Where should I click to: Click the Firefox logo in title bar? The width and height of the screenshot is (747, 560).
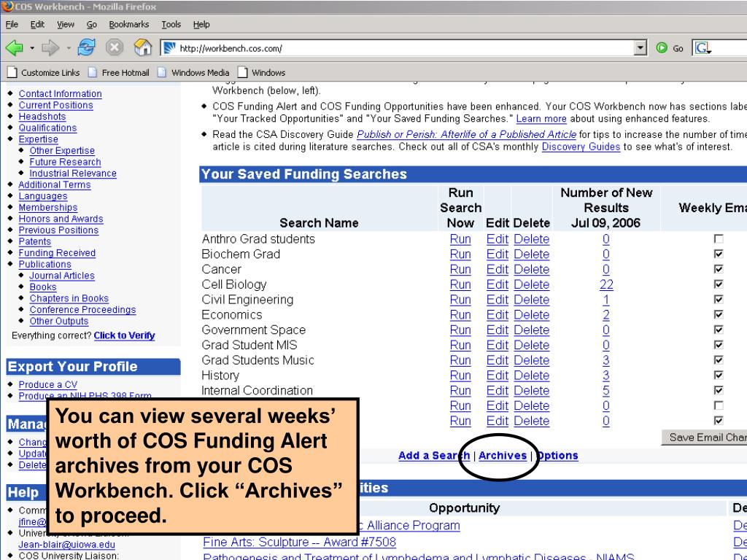coord(7,7)
